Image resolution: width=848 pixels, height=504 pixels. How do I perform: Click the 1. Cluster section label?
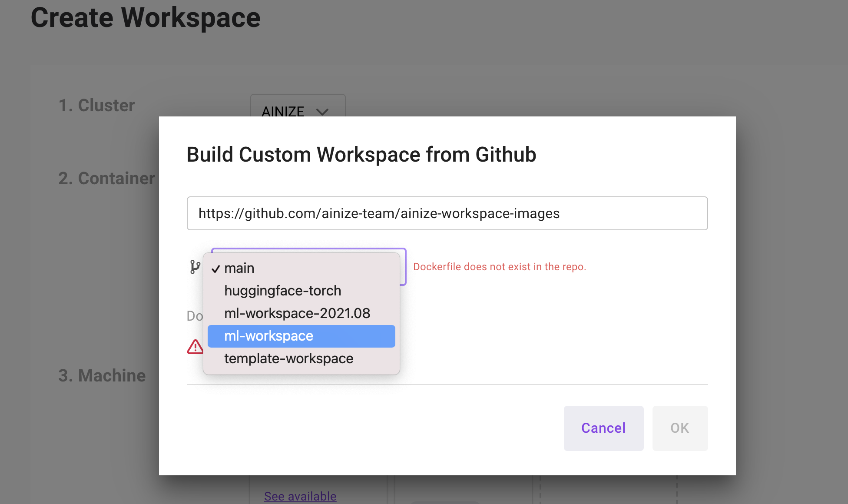coord(96,105)
